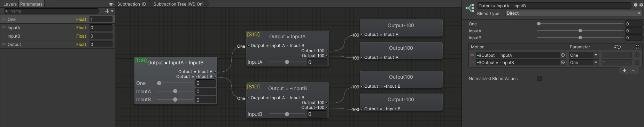Adjust the InputB slider in the DIR node
The width and height of the screenshot is (644, 127).
click(175, 100)
